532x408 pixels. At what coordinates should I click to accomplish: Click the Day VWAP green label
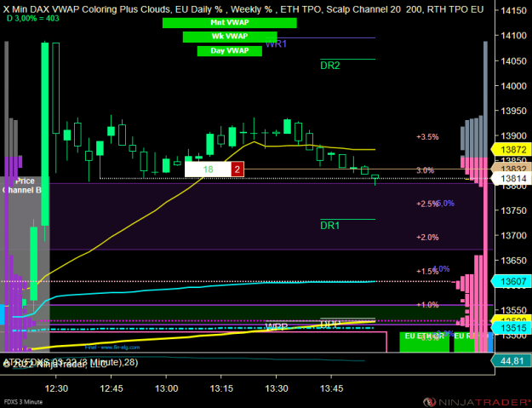coord(229,51)
